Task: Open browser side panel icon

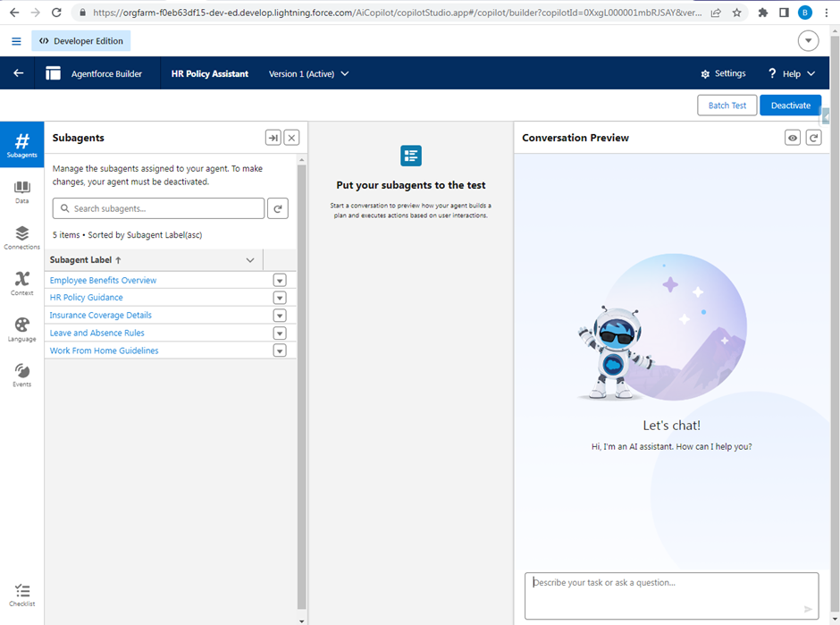Action: pyautogui.click(x=784, y=13)
